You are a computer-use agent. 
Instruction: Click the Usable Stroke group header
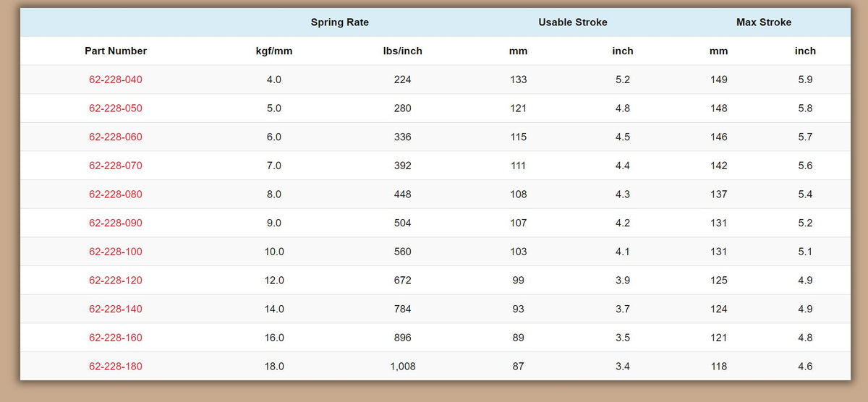coord(573,22)
